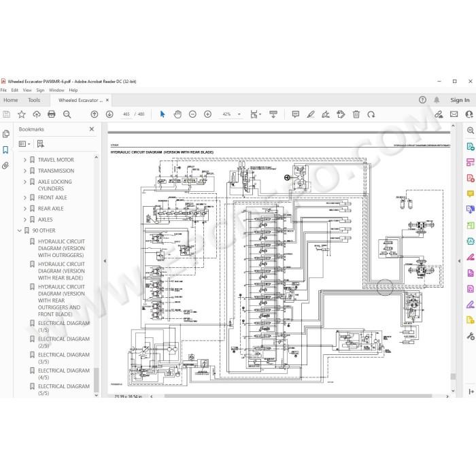Click the stamp tool icon
Screen dimensions: 476x476
point(341,114)
